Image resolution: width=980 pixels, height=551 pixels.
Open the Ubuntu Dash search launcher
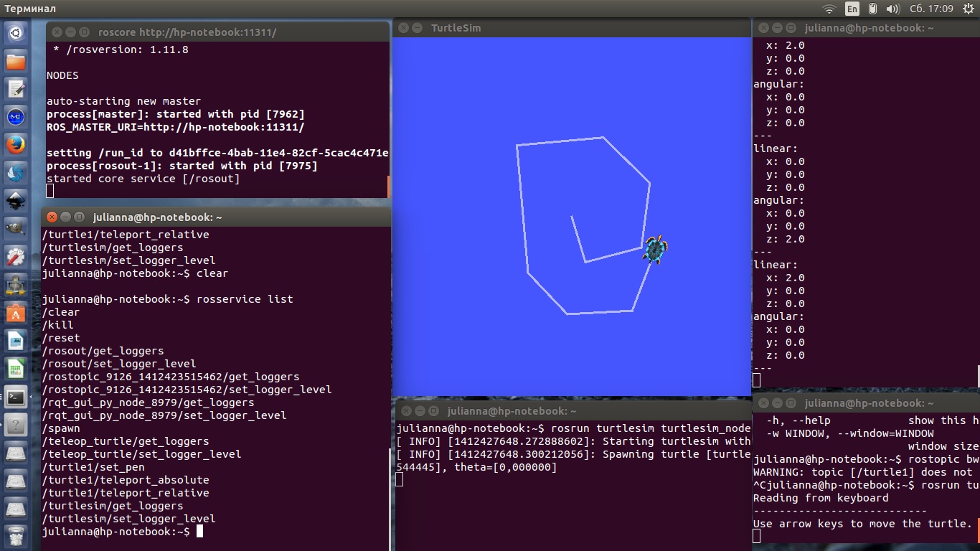pos(16,32)
